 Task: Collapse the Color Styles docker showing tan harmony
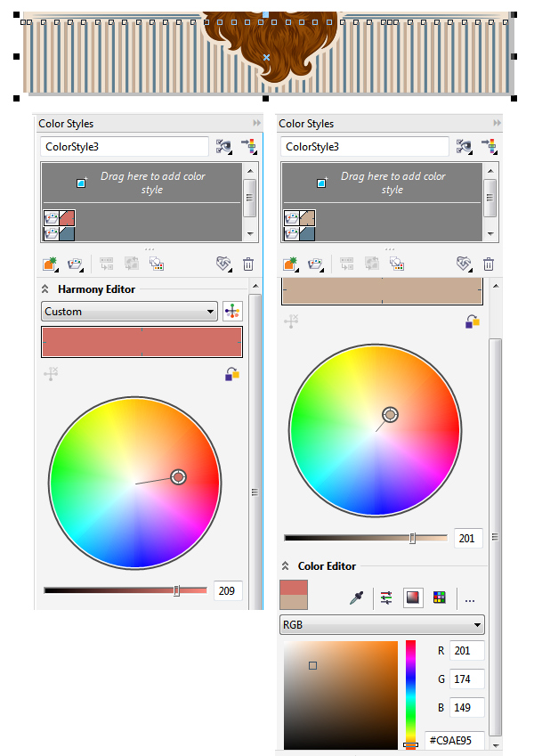click(497, 123)
